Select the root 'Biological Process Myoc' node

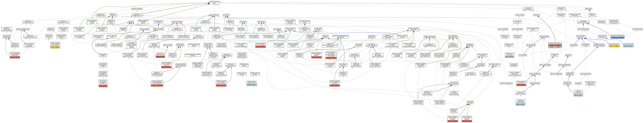[x=214, y=3]
